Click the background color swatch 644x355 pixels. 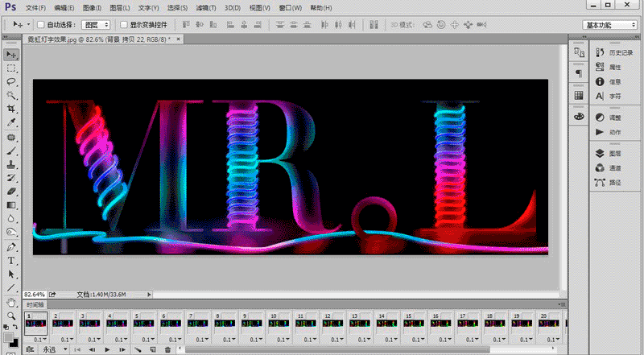tap(14, 342)
